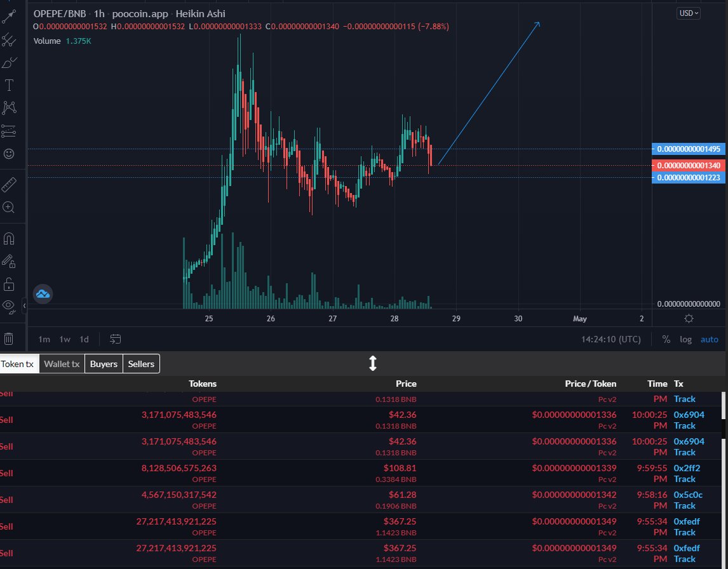Image resolution: width=728 pixels, height=569 pixels.
Task: Open transaction link 0x5c0c
Action: 688,495
